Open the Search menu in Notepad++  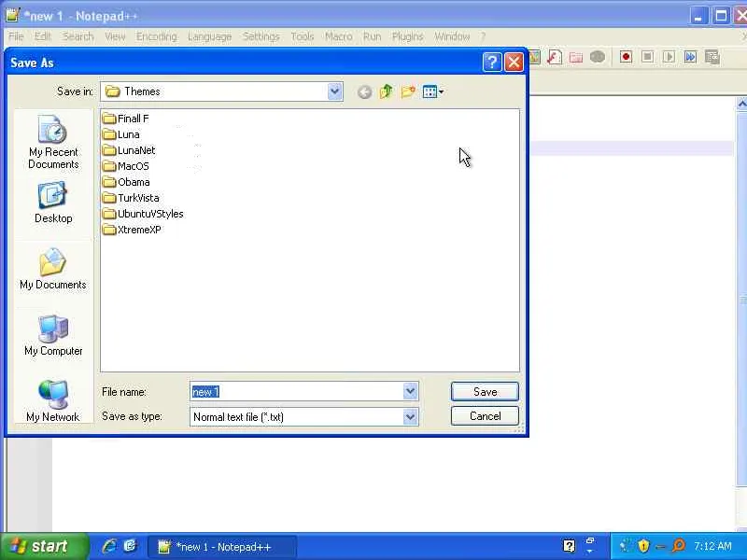[78, 36]
